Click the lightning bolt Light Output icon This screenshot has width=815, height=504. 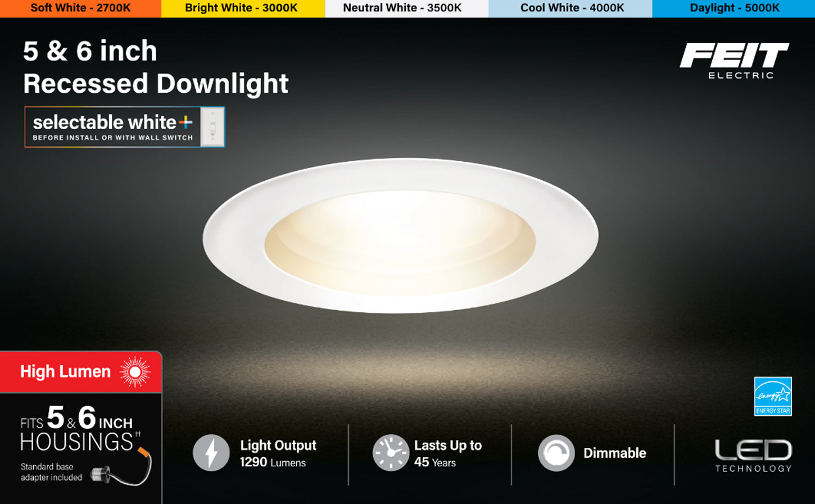(211, 453)
